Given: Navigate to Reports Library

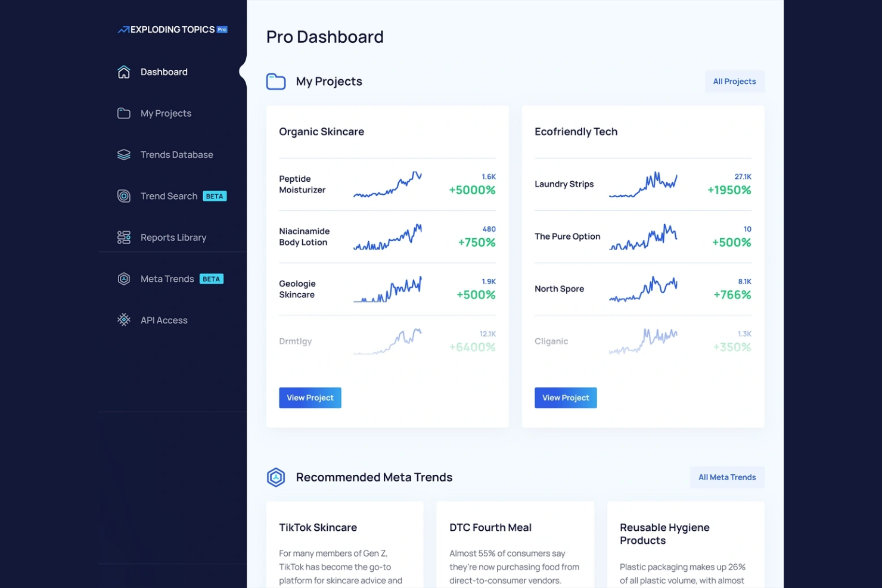Looking at the screenshot, I should click(173, 238).
